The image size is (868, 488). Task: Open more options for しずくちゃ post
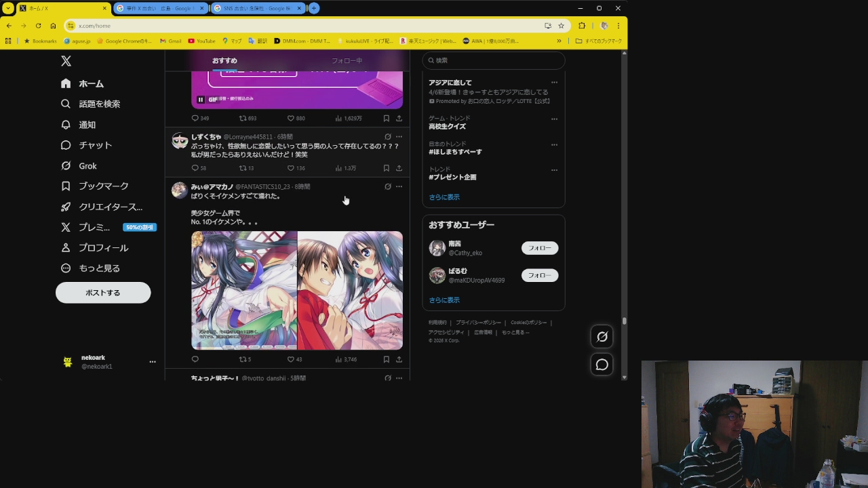pos(399,137)
